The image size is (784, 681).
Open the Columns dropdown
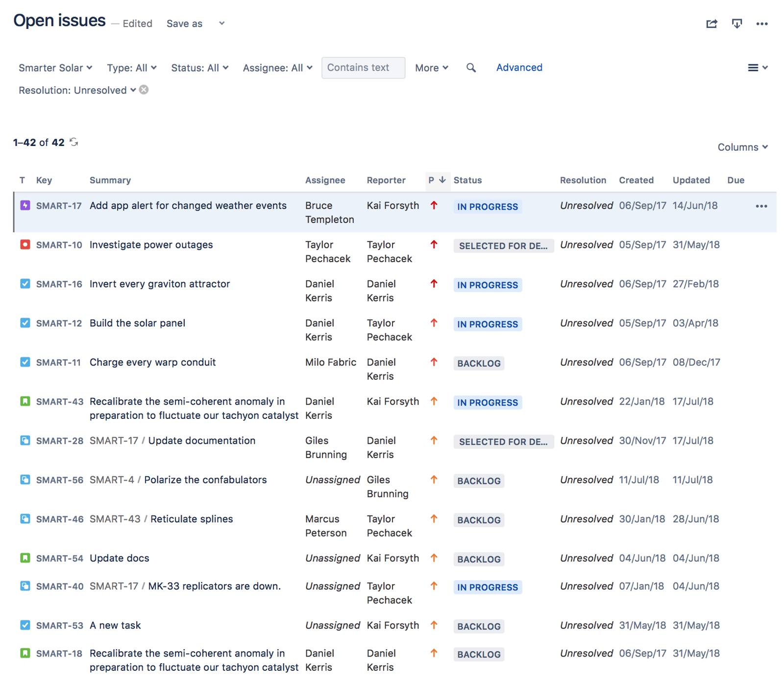[x=742, y=147]
